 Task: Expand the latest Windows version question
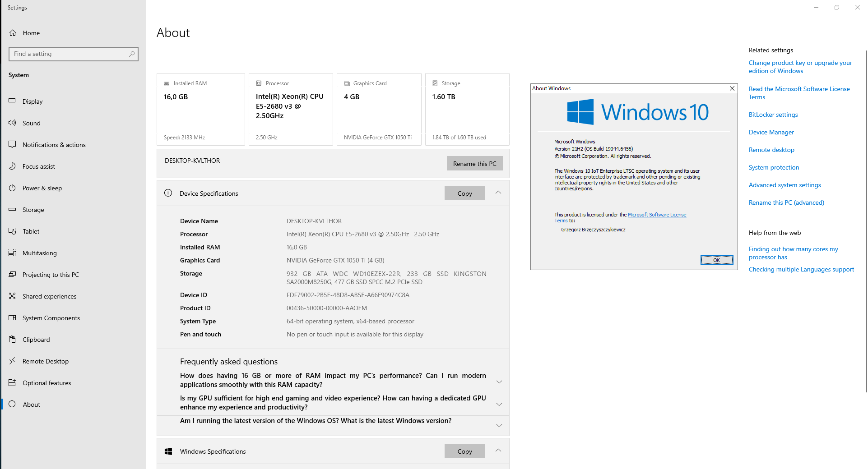pos(499,426)
